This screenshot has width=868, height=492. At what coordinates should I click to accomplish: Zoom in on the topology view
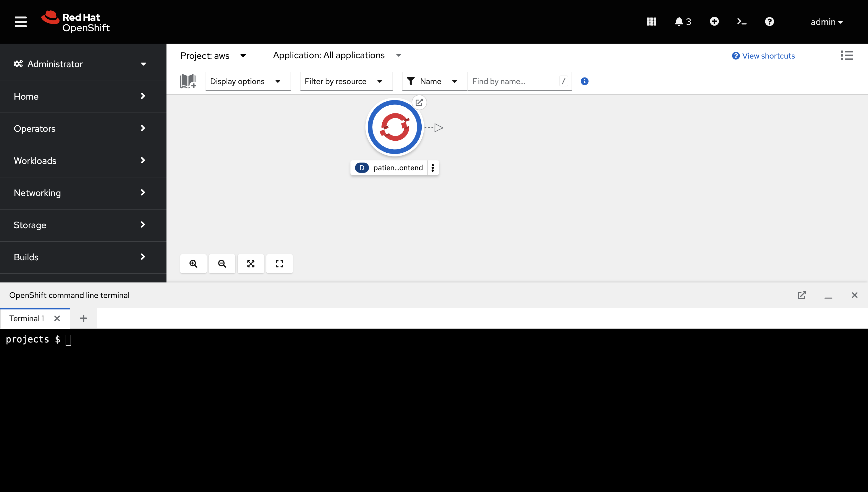(x=193, y=264)
